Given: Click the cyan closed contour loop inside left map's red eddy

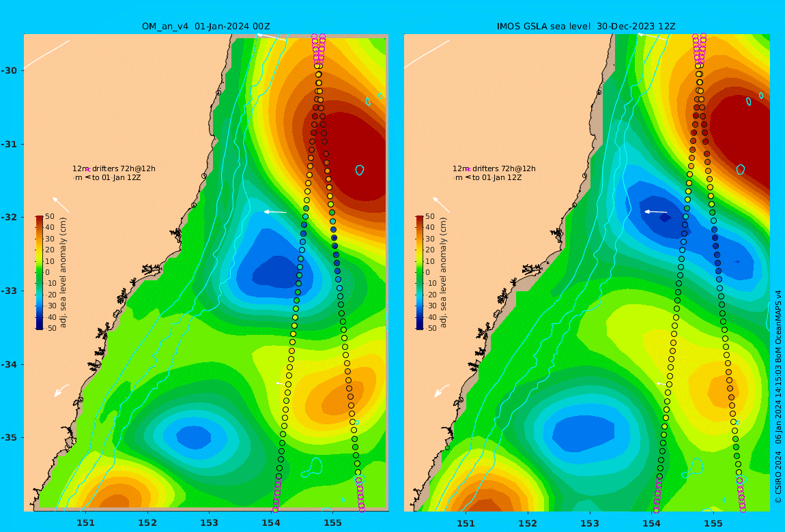Looking at the screenshot, I should point(360,170).
